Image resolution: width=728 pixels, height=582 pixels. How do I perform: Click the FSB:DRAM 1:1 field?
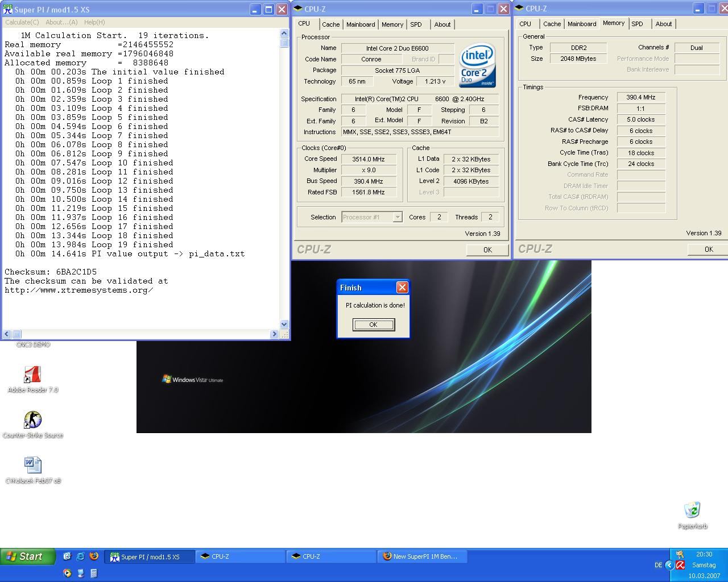tap(641, 109)
